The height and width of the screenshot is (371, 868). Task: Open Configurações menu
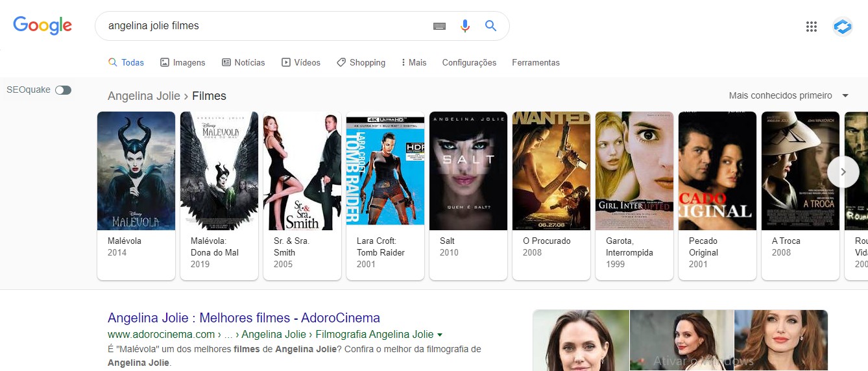coord(469,63)
